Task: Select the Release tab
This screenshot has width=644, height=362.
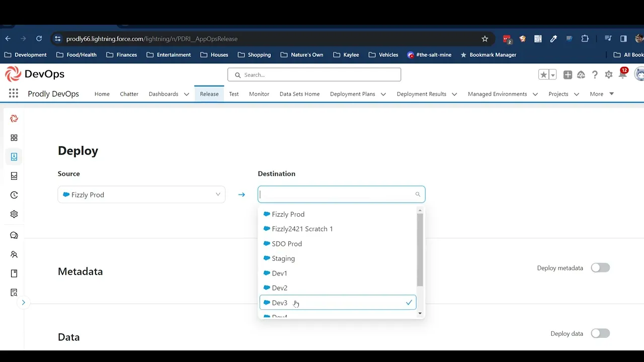Action: 209,94
